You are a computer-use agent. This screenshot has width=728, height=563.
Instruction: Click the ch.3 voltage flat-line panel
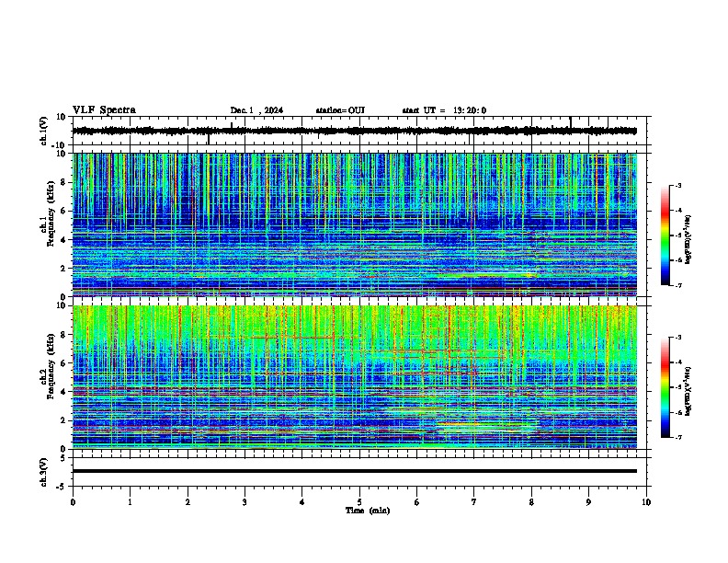(359, 472)
